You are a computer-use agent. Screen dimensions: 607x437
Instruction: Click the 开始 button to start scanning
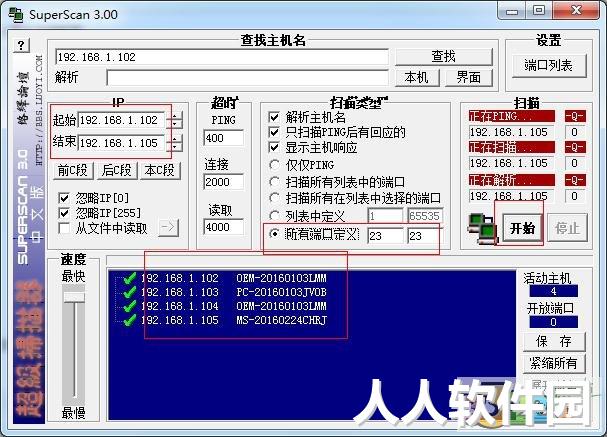tap(522, 228)
